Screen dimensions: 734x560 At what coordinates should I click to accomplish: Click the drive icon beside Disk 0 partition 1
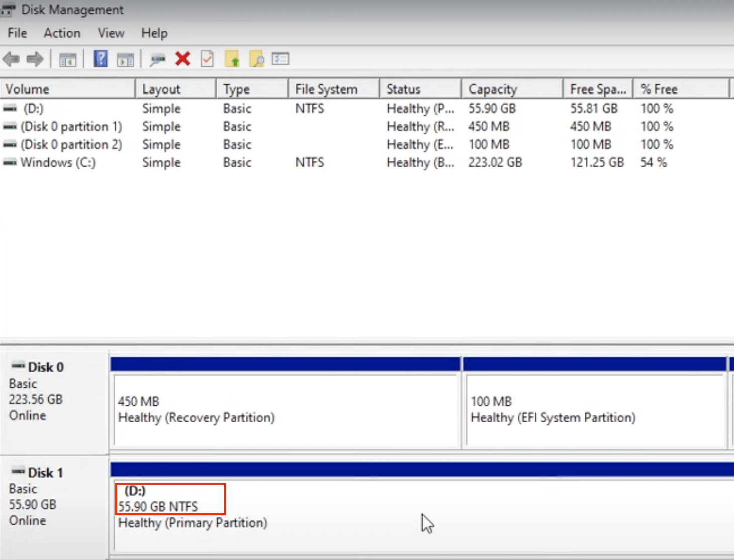click(x=10, y=126)
